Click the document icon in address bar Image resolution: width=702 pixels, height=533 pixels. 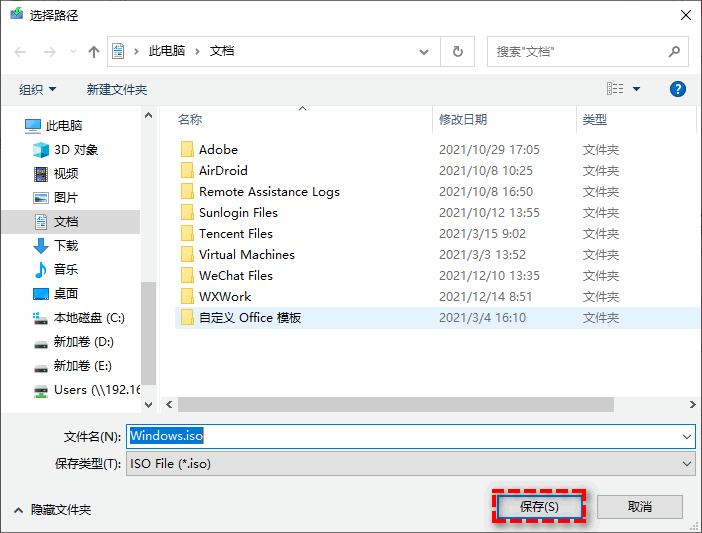click(x=118, y=51)
